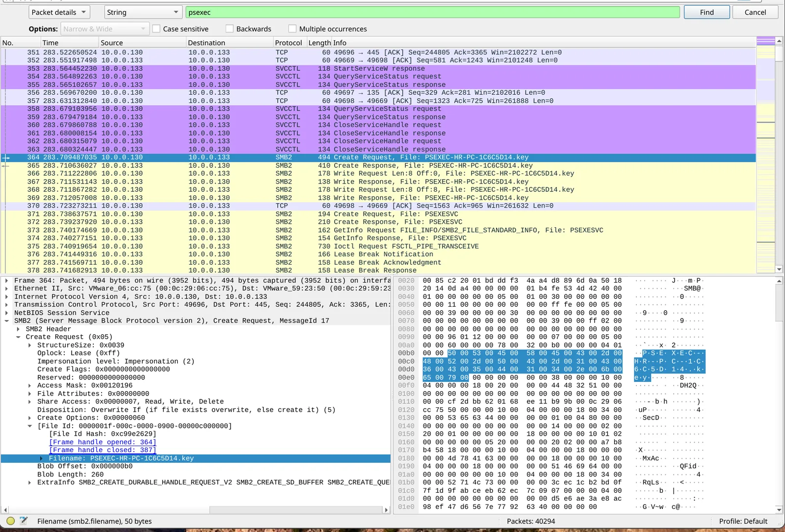
Task: Collapse the SMB2 protocol tree node
Action: pos(7,321)
